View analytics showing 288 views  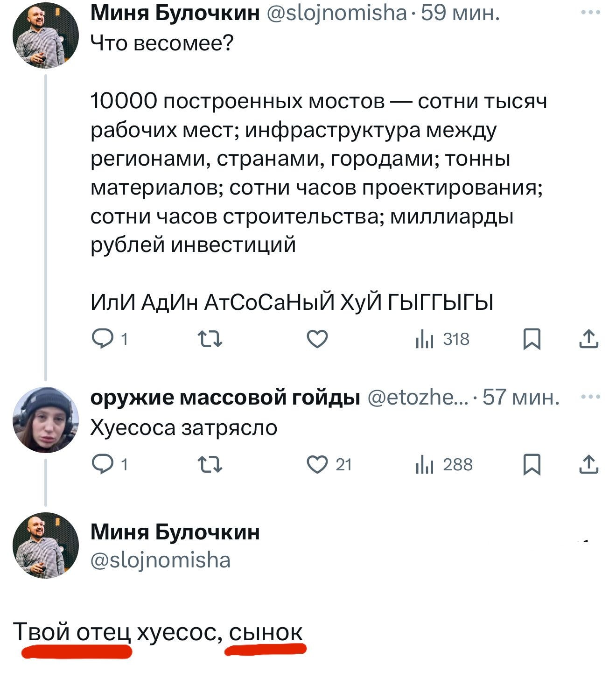[x=443, y=465]
